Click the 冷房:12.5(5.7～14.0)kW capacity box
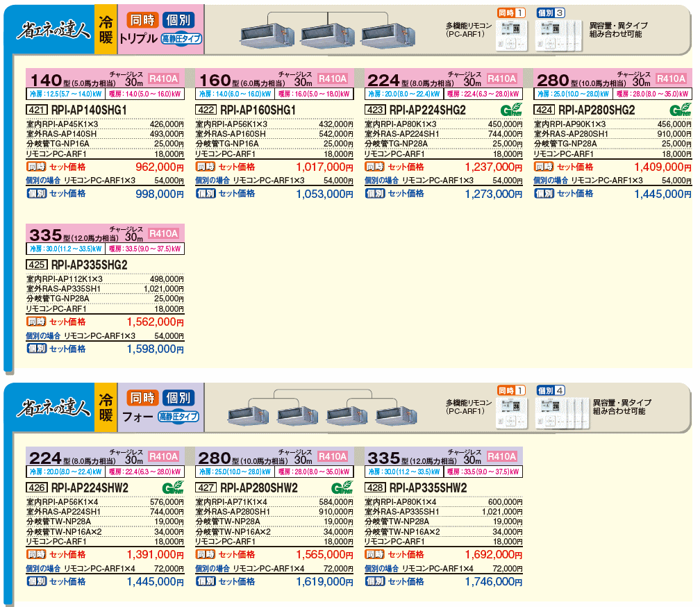 [65, 94]
